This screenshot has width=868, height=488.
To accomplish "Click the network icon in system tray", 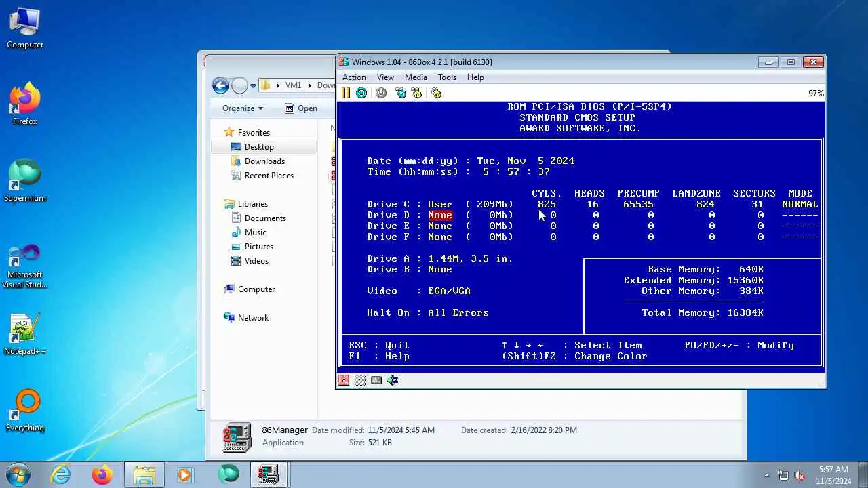I will pyautogui.click(x=783, y=476).
